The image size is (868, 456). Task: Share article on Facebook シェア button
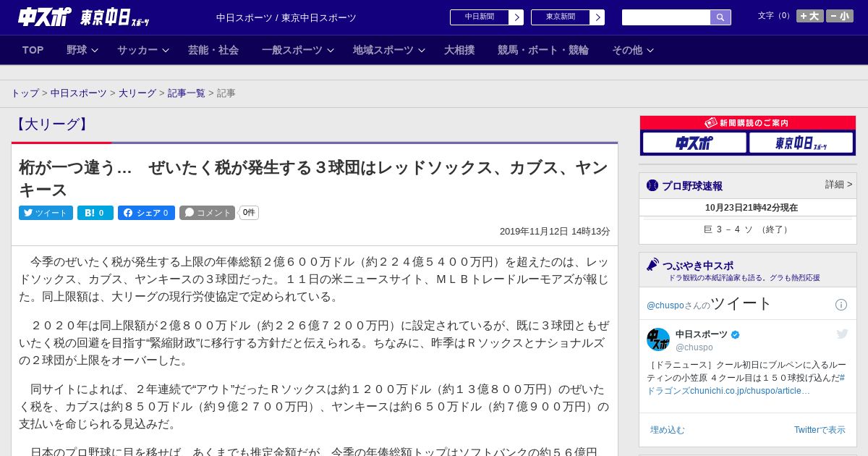[x=146, y=213]
